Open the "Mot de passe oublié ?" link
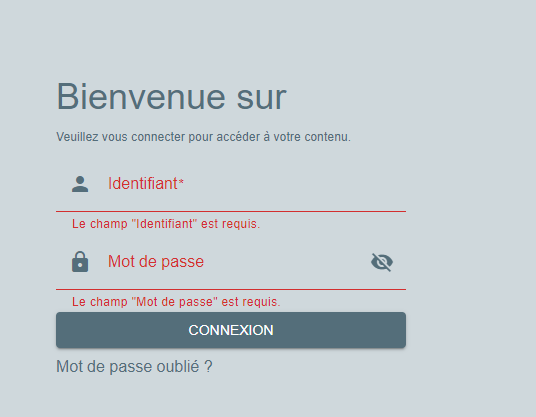Screen dimensions: 536x417 tap(134, 367)
